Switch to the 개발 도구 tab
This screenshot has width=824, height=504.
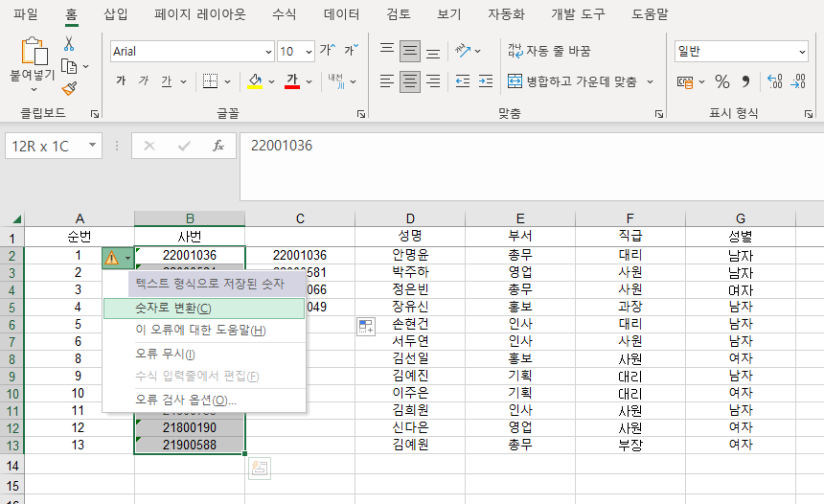pos(578,14)
